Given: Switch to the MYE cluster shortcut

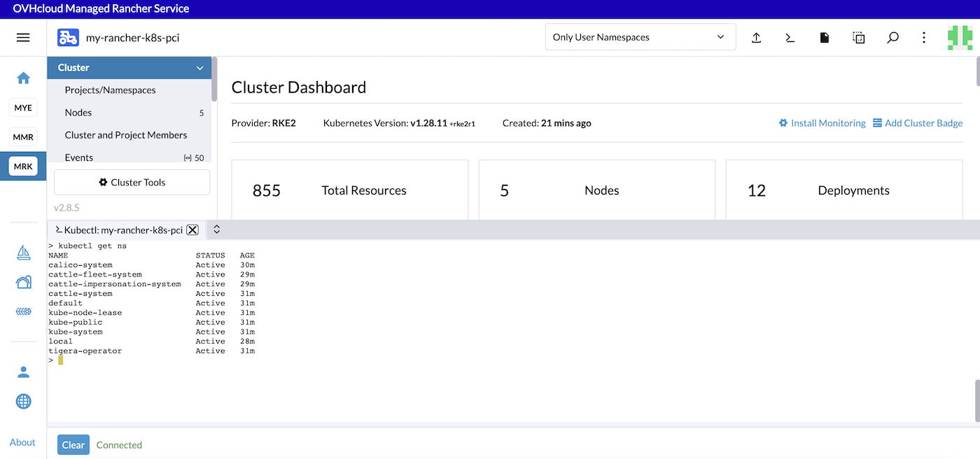Looking at the screenshot, I should [x=23, y=107].
